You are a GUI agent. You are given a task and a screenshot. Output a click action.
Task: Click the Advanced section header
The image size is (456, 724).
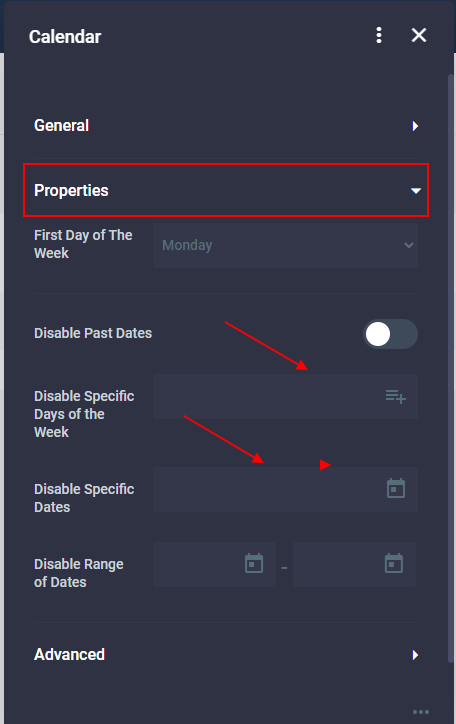point(226,654)
